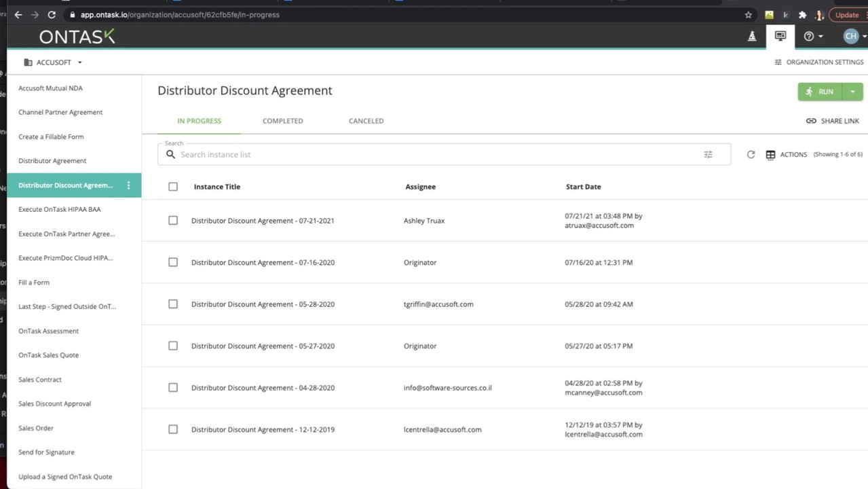The height and width of the screenshot is (489, 868).
Task: Switch to the CANCELED tab
Action: pyautogui.click(x=366, y=121)
